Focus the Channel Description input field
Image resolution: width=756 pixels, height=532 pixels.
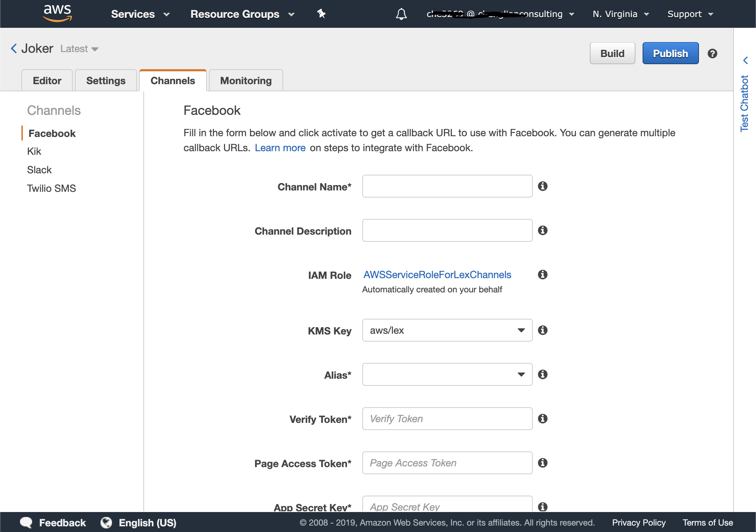click(x=447, y=230)
